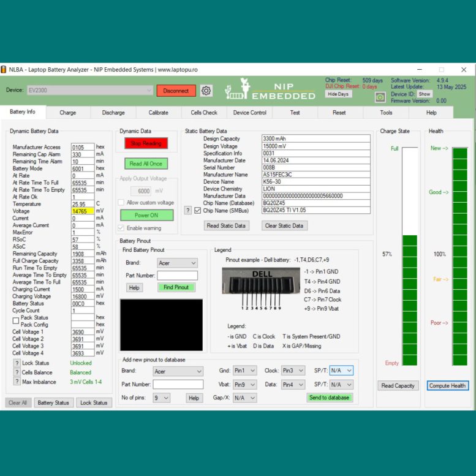Open the Clock Pin3 dropdown
This screenshot has height=476, width=476.
click(x=293, y=371)
